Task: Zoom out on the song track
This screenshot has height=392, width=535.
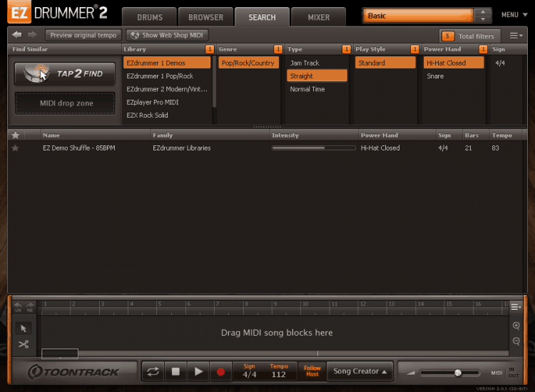Action: 516,341
